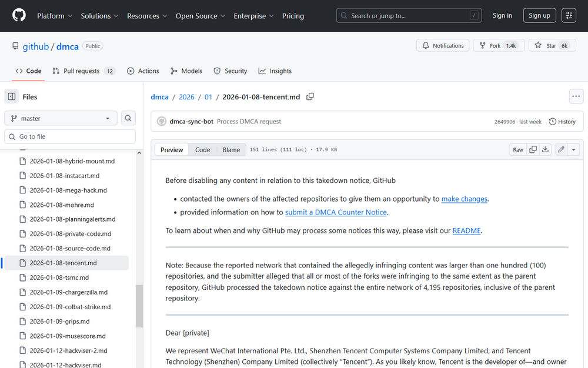The height and width of the screenshot is (368, 588).
Task: Open the GitHub homepage logo
Action: (x=19, y=15)
